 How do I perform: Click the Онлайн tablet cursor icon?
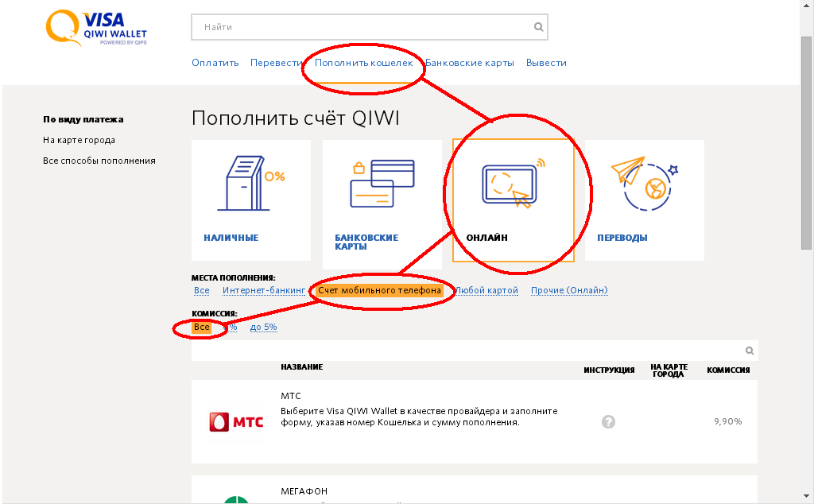coord(514,183)
